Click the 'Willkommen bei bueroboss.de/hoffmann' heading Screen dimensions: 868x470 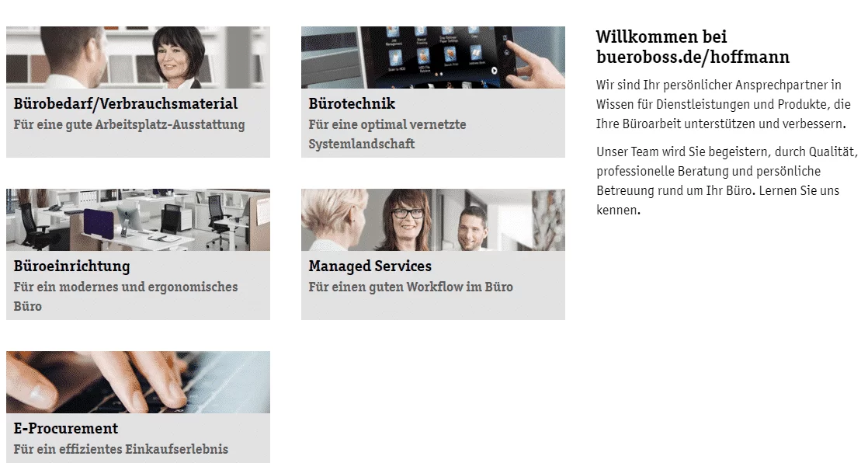[693, 47]
